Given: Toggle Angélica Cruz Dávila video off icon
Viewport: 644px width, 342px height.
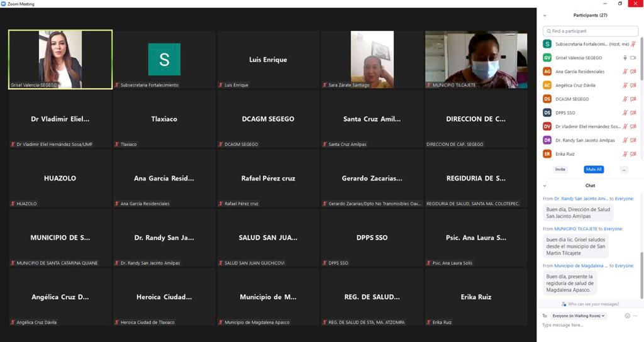Looking at the screenshot, I should [633, 85].
